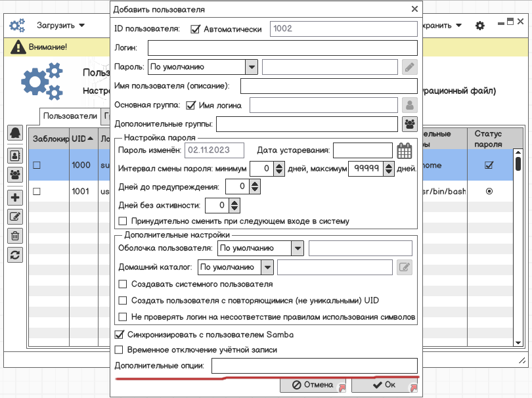Screen dimensions: 532x398
Task: Open the Оболочка пользователя dropdown
Action: click(x=298, y=248)
